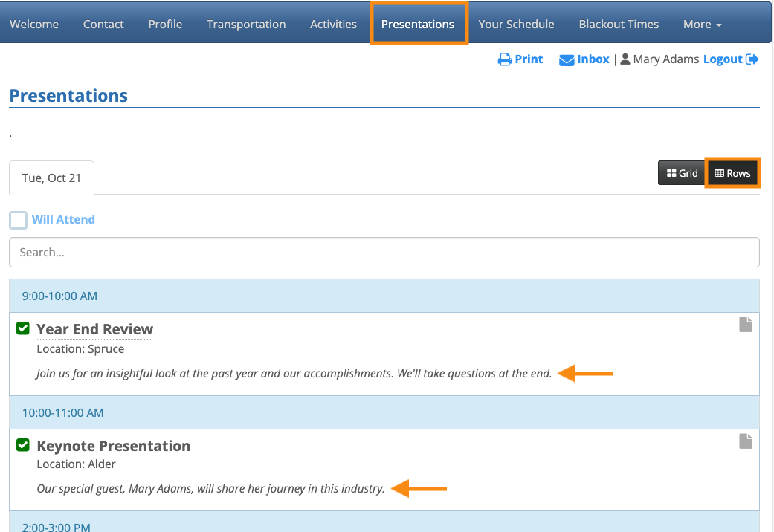The width and height of the screenshot is (774, 532).
Task: Open the Inbox envelope icon
Action: 567,59
